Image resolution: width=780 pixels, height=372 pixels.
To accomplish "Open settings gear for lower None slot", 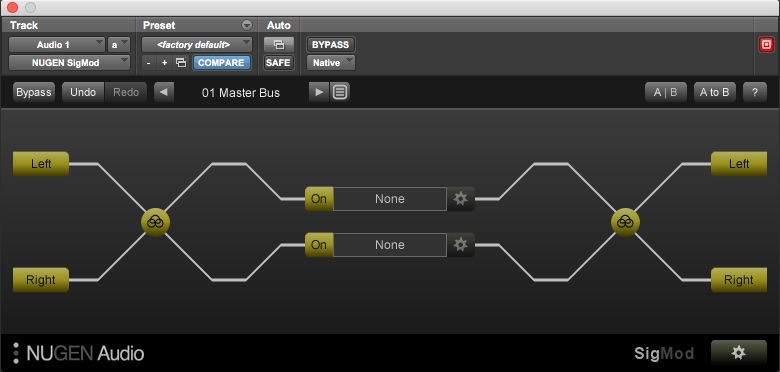I will tap(461, 245).
